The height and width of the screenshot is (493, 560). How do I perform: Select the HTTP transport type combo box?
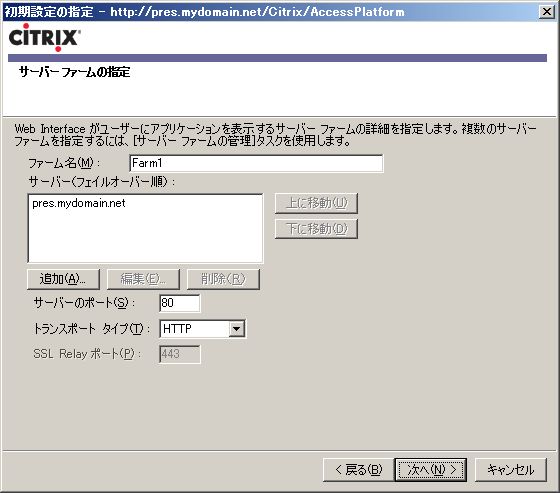click(202, 328)
